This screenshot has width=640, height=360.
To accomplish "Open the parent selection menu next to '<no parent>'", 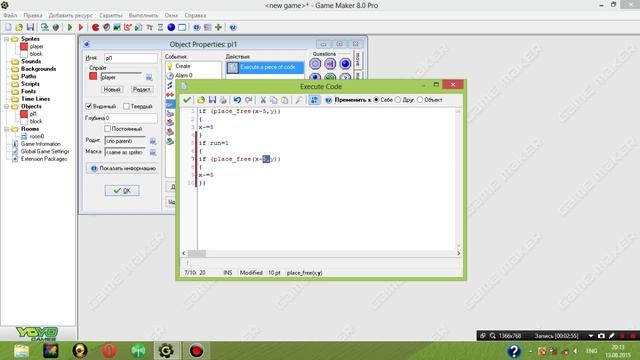I will click(153, 141).
